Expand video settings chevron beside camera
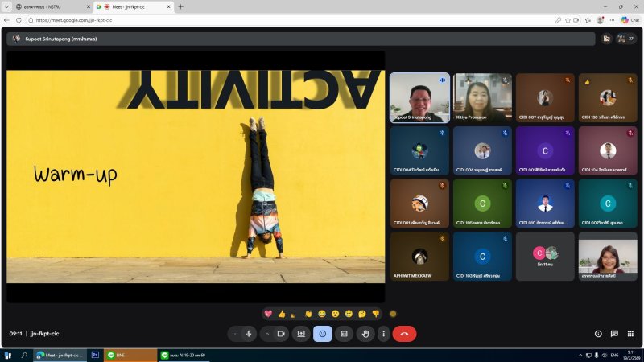This screenshot has height=362, width=644. (x=266, y=333)
